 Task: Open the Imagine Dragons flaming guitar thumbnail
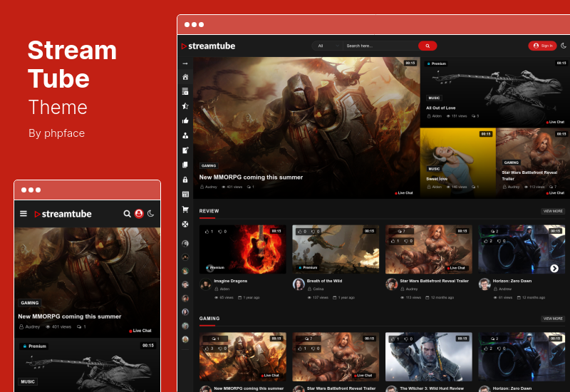point(243,249)
